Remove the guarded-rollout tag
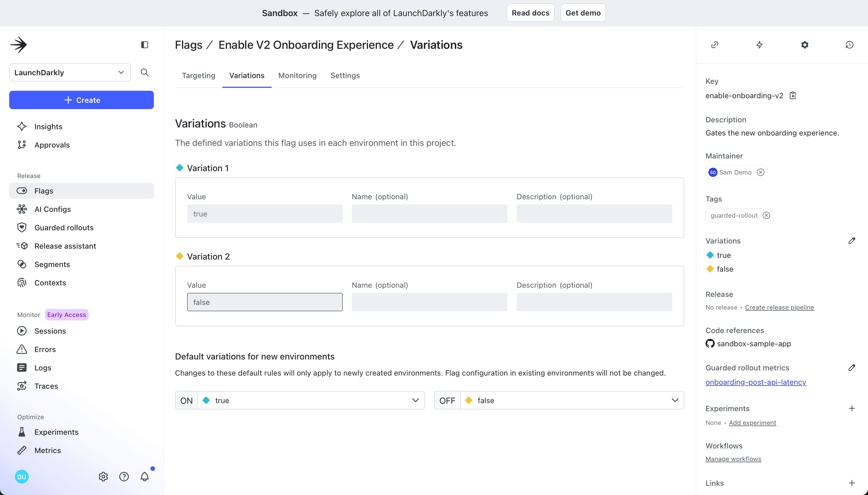The height and width of the screenshot is (495, 868). tap(766, 215)
